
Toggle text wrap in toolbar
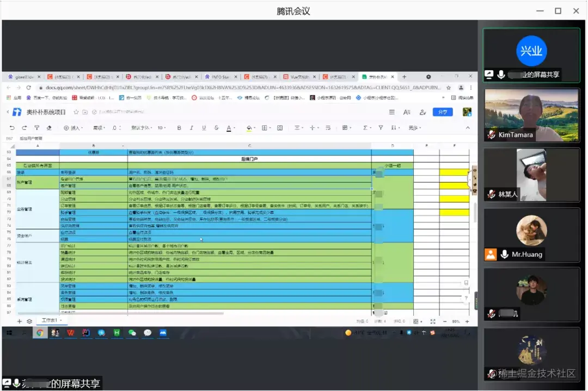[328, 128]
